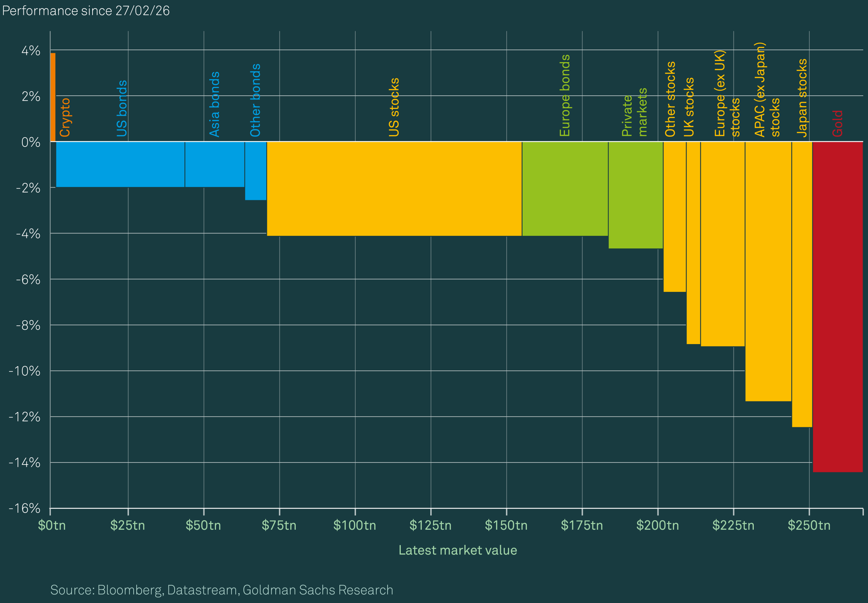Click the wide blue US bonds bar
The image size is (868, 603).
pos(120,164)
